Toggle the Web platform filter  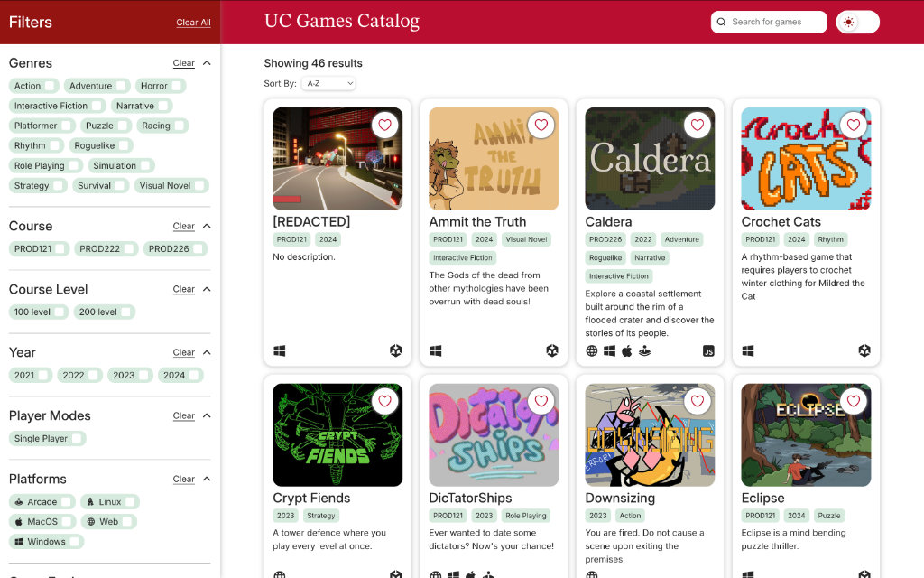click(x=109, y=522)
